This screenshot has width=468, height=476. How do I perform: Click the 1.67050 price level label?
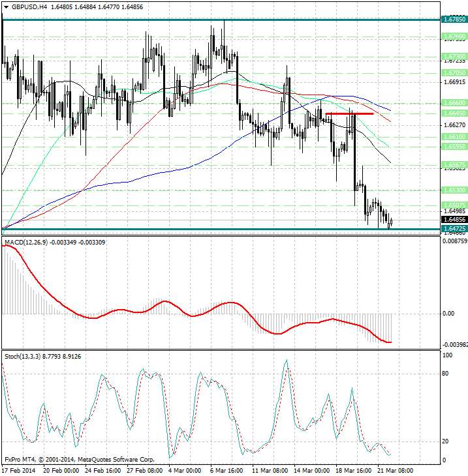(453, 72)
